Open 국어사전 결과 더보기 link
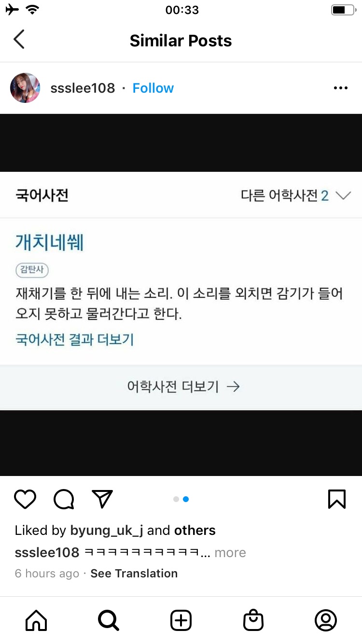Screen dimensions: 362x644 tap(74, 339)
